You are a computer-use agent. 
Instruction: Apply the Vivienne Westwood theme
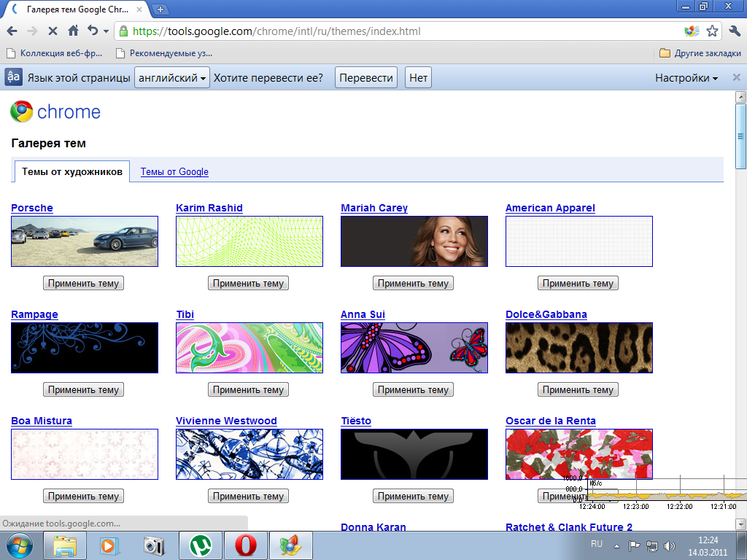248,496
